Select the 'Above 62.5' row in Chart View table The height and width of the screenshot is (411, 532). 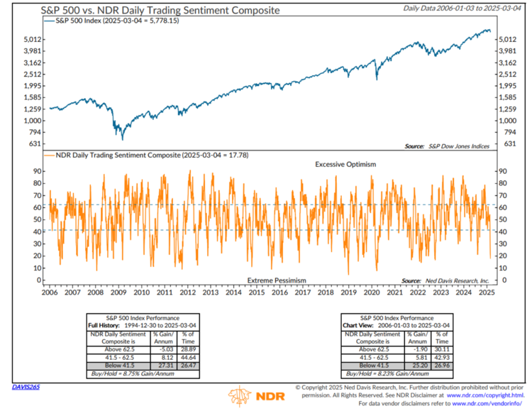(x=394, y=347)
